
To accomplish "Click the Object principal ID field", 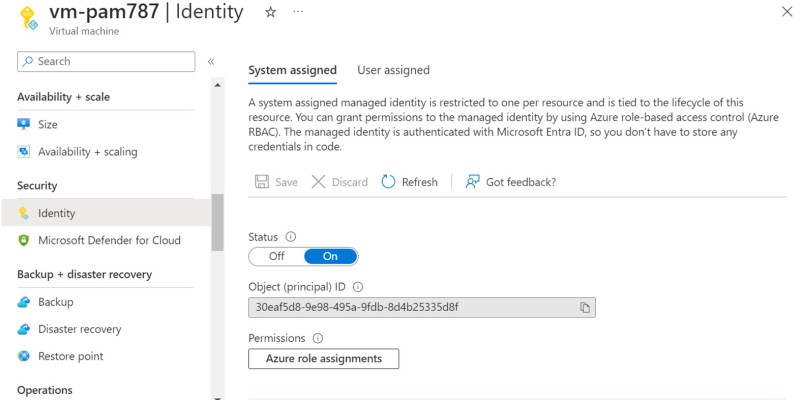I will point(421,308).
